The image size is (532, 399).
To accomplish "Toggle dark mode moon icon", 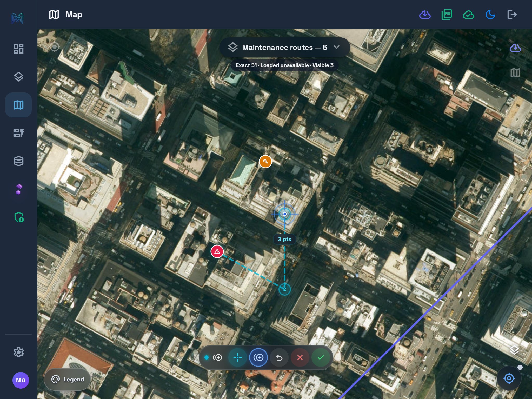I will click(490, 15).
